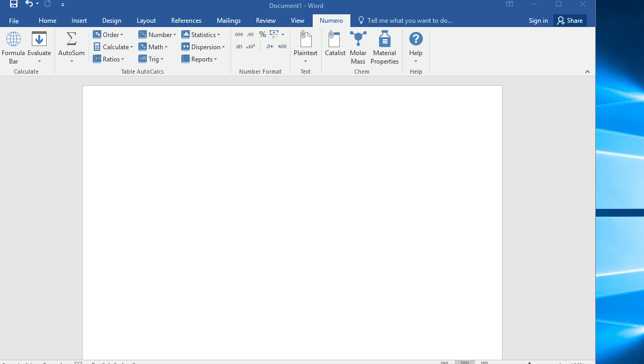Viewport: 644px width, 364px height.
Task: Share the document with people
Action: click(570, 21)
